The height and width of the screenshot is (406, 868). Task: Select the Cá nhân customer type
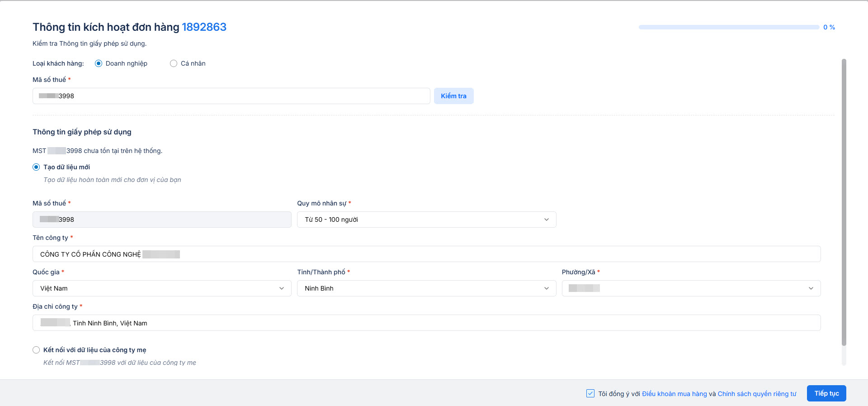(174, 63)
